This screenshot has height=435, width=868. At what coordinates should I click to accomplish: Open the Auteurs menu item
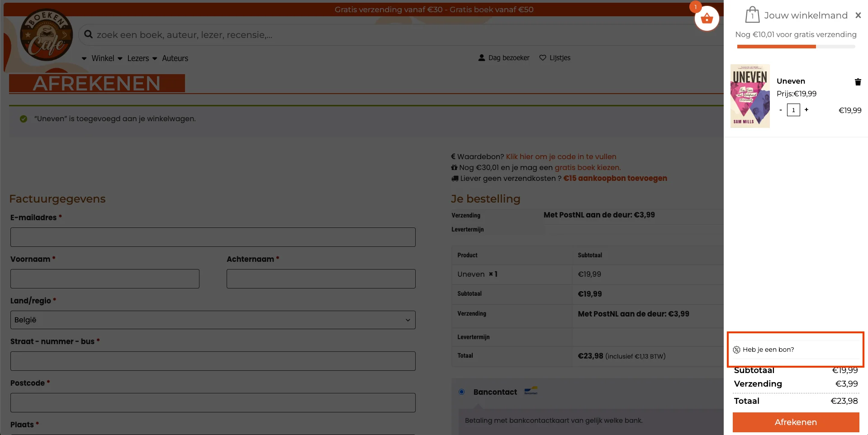click(175, 58)
